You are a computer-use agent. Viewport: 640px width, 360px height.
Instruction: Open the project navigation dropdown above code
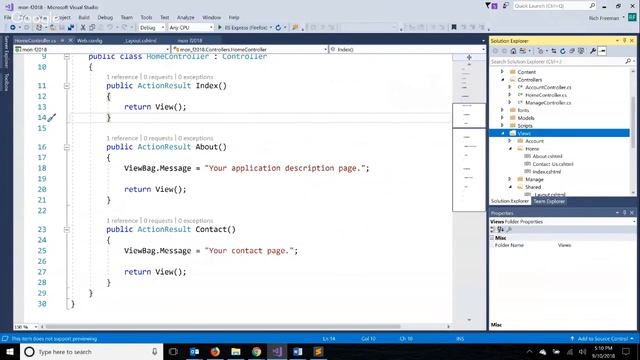[x=92, y=49]
